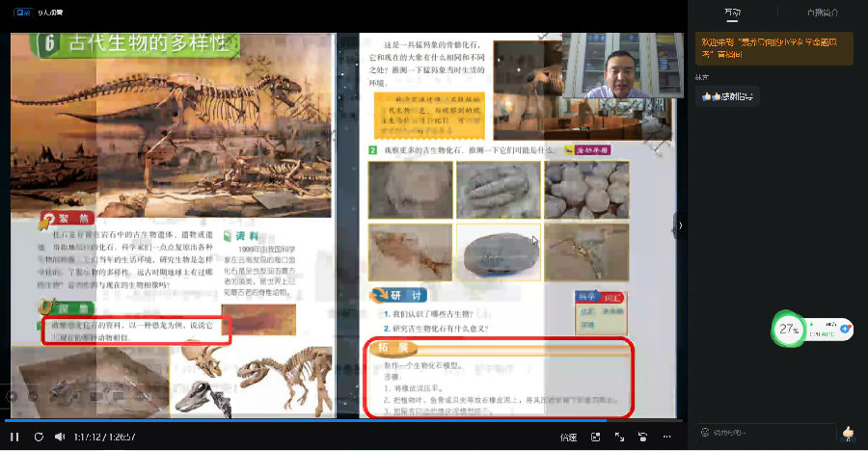Click the replay/refresh icon
The height and width of the screenshot is (451, 868).
[39, 437]
